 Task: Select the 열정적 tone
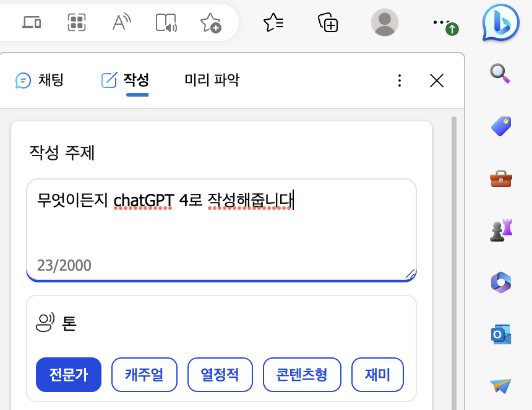(x=220, y=375)
